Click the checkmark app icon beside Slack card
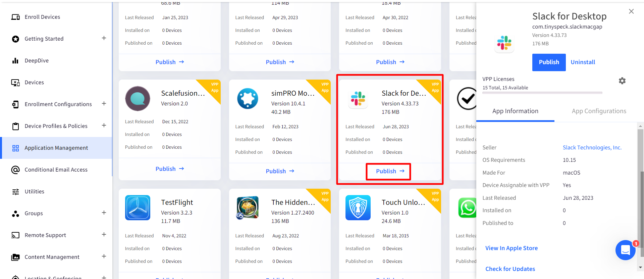Image resolution: width=644 pixels, height=279 pixels. (x=467, y=99)
